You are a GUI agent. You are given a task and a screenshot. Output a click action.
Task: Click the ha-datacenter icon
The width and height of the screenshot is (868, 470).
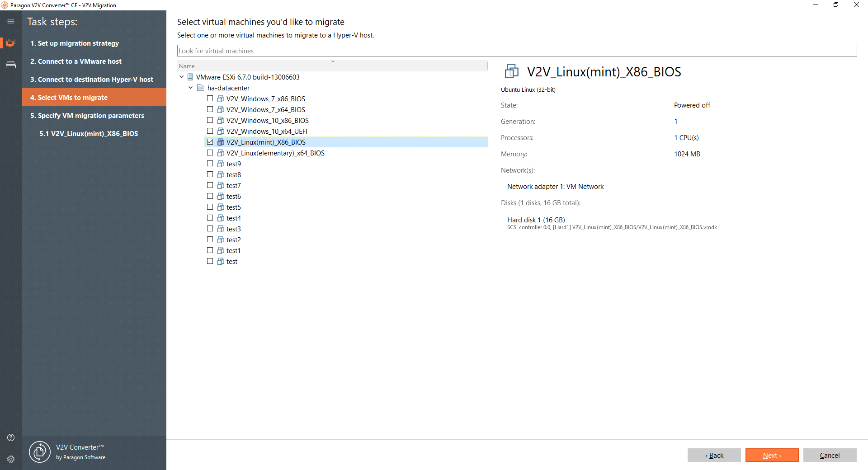(200, 88)
